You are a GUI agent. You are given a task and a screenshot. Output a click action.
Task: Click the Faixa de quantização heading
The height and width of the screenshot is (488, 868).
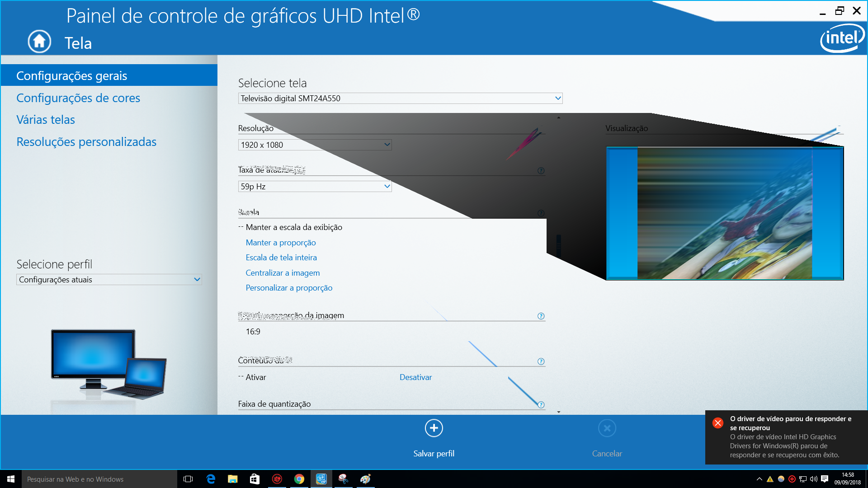[x=274, y=404]
